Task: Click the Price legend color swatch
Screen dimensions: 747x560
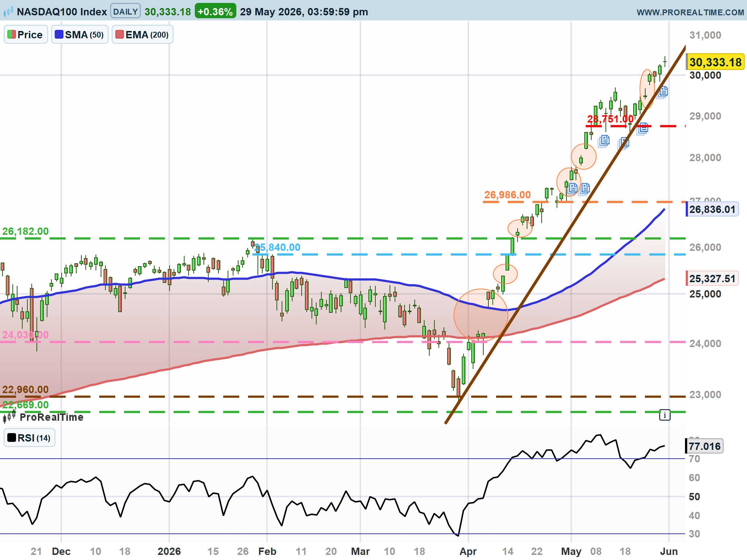Action: [12, 35]
